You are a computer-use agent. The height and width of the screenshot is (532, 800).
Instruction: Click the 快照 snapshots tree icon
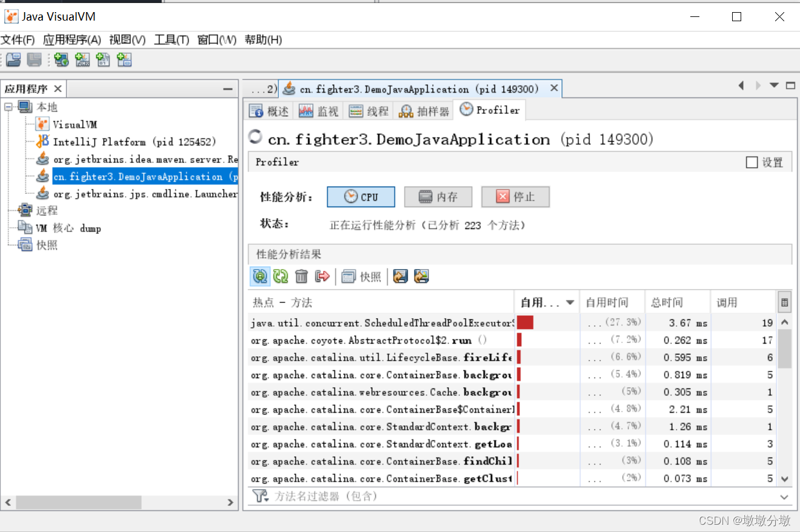point(25,245)
